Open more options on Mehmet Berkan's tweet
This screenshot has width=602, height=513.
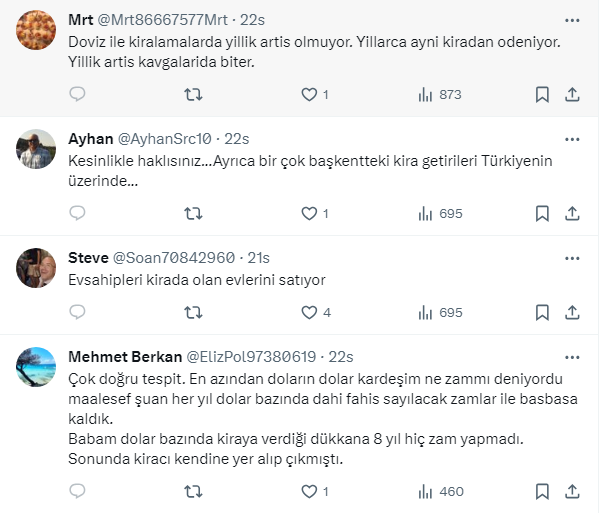(571, 356)
